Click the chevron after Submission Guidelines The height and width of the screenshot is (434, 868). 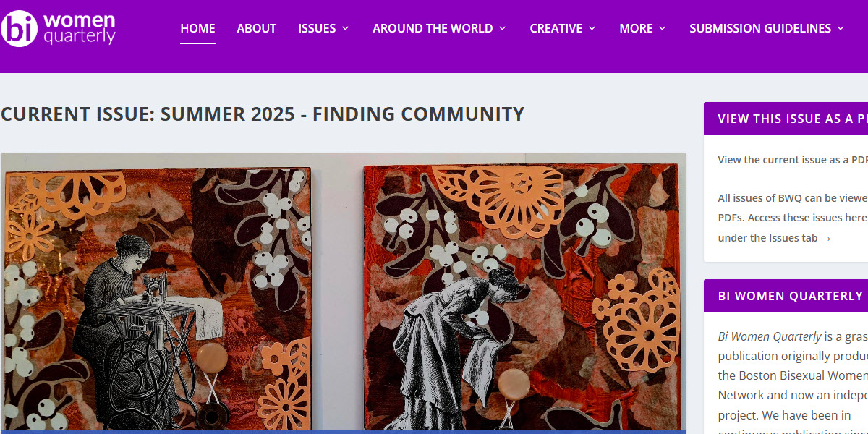841,28
